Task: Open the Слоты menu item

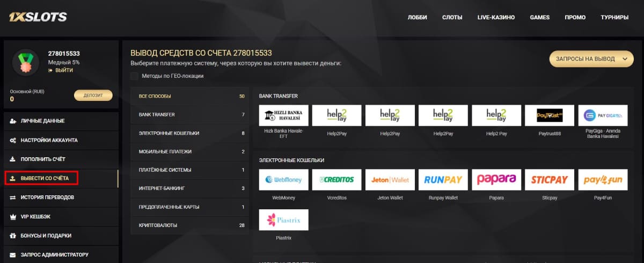Action: point(452,17)
